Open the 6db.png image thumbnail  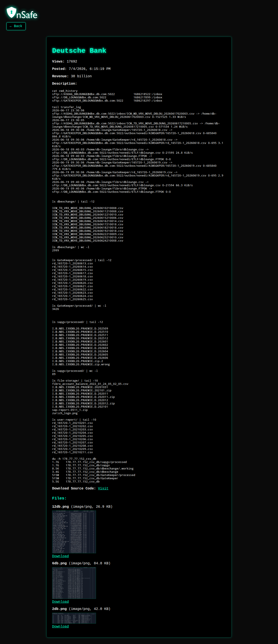coord(74,583)
